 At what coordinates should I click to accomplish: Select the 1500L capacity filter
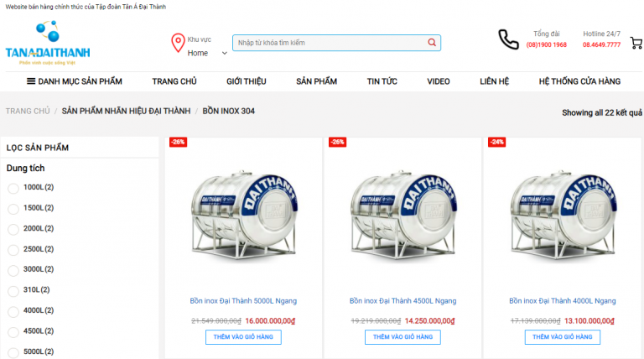pos(13,209)
